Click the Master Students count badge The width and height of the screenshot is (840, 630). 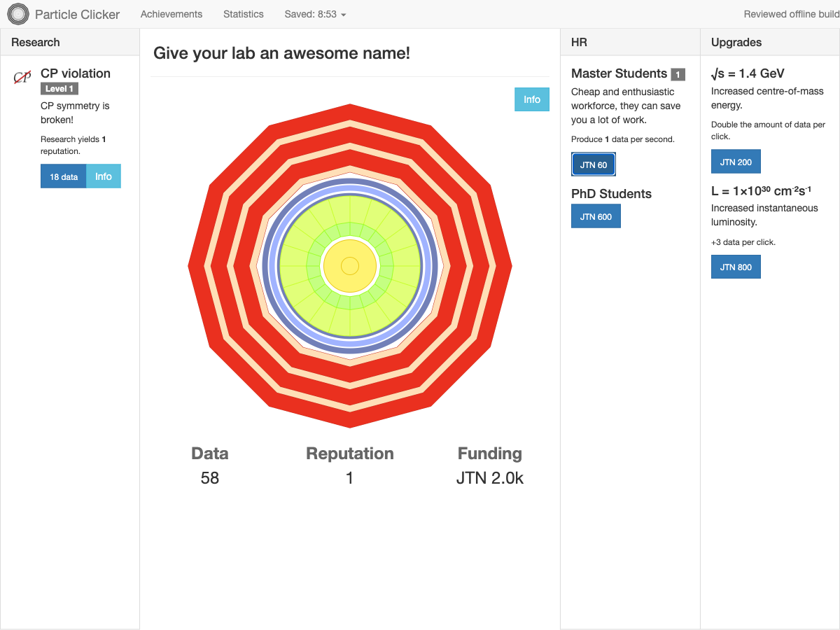click(678, 74)
